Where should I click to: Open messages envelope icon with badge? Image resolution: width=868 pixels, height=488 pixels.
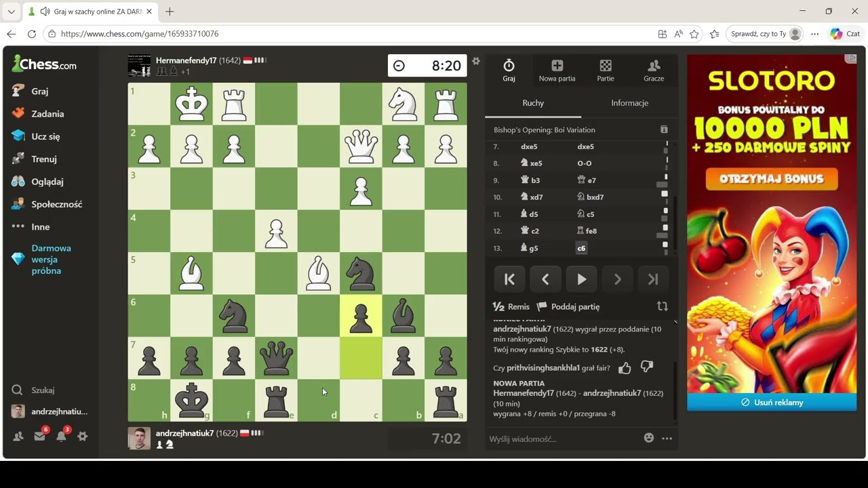point(39,436)
